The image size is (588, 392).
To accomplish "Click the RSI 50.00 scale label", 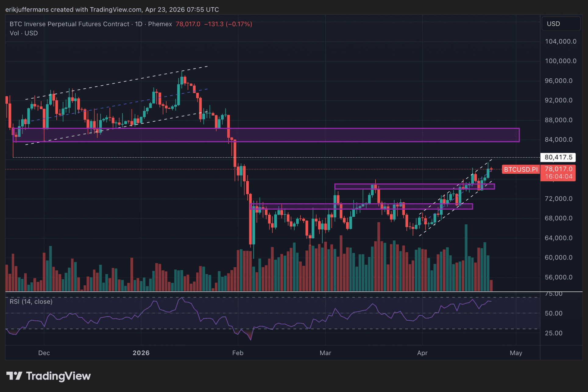I will tap(554, 313).
